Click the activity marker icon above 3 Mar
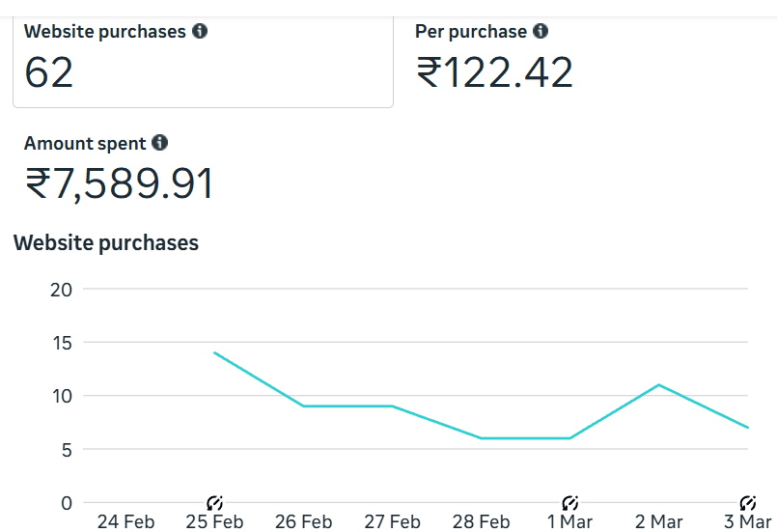The height and width of the screenshot is (532, 777). coord(747,502)
